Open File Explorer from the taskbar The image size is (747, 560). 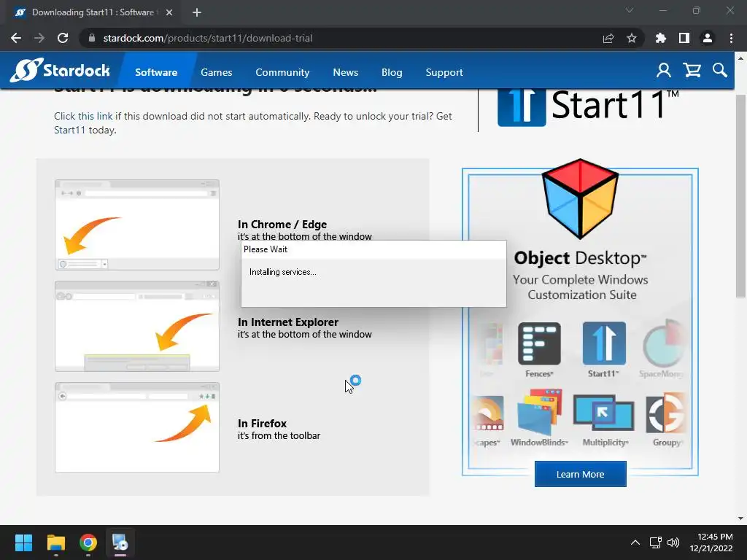pos(55,542)
